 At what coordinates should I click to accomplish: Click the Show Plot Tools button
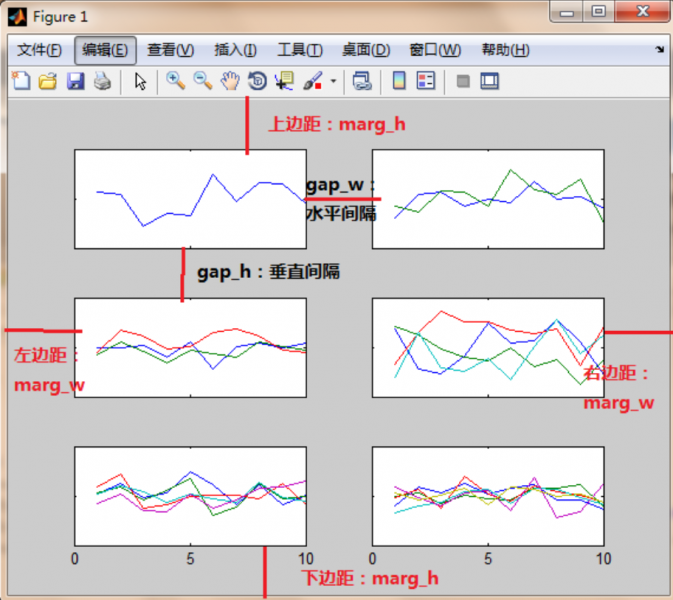click(489, 82)
